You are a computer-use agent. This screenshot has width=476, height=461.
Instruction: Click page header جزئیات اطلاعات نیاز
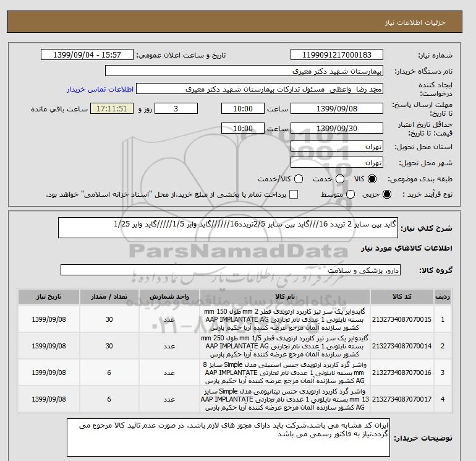coord(415,22)
